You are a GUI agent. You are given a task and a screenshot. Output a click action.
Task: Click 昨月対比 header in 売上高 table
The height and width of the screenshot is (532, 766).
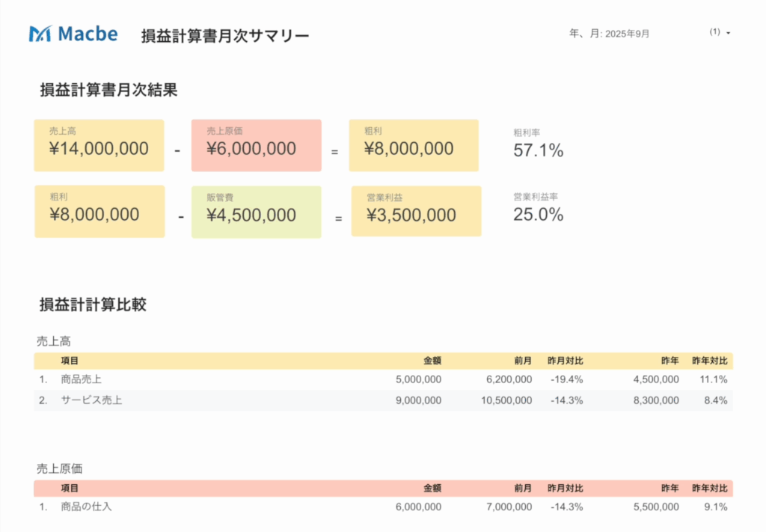coord(565,361)
